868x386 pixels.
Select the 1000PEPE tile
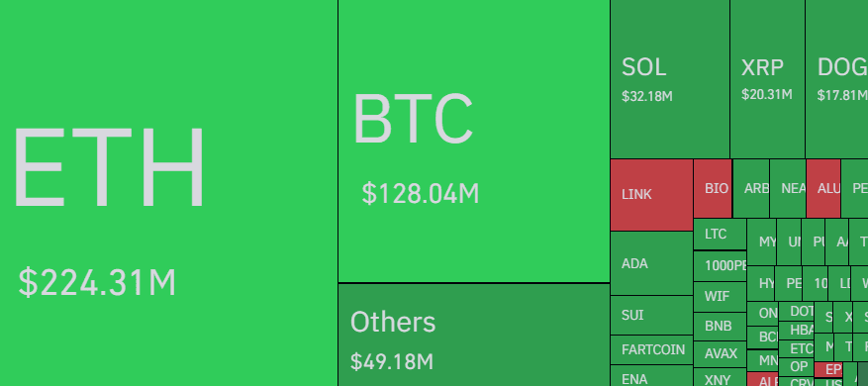click(x=721, y=266)
